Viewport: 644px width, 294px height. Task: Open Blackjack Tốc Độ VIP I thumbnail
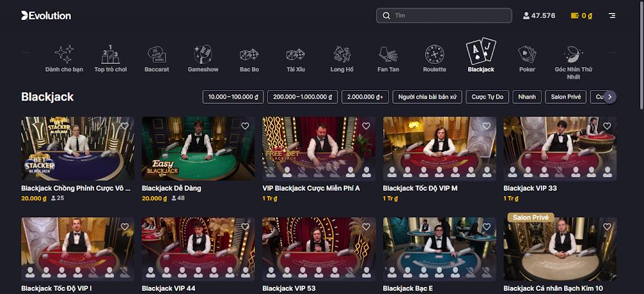pos(78,249)
